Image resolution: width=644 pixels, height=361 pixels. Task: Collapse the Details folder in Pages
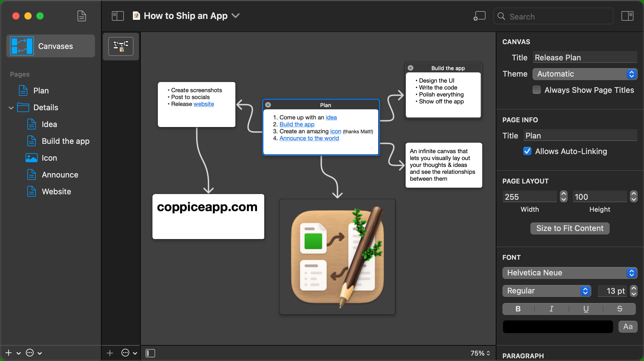click(11, 108)
